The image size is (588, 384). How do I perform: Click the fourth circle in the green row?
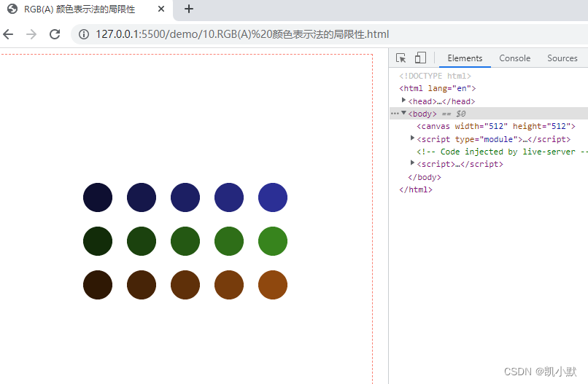tap(229, 241)
